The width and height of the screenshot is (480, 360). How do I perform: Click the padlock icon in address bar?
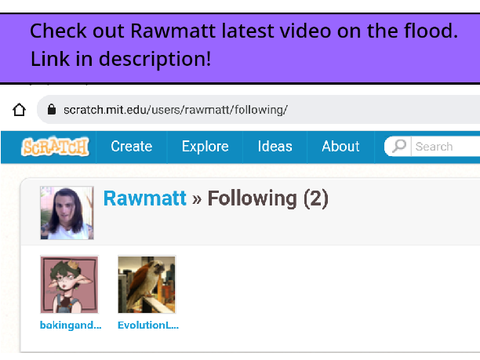51,109
